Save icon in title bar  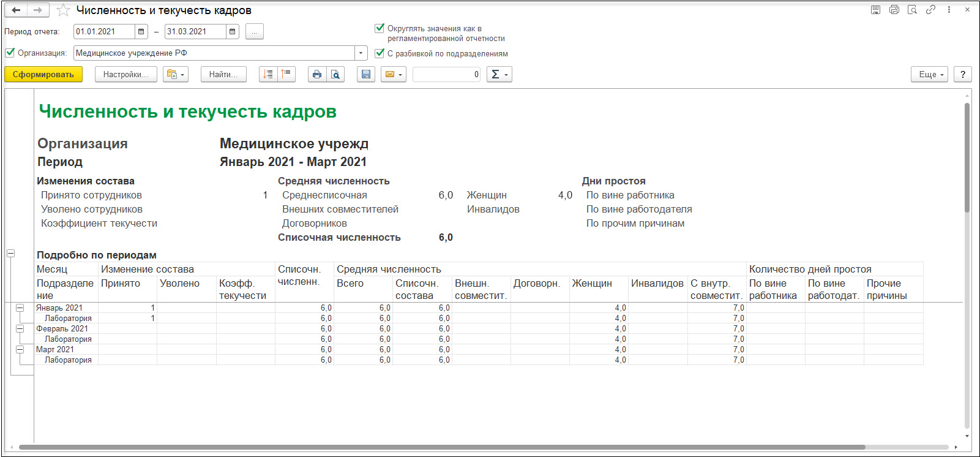(x=875, y=10)
